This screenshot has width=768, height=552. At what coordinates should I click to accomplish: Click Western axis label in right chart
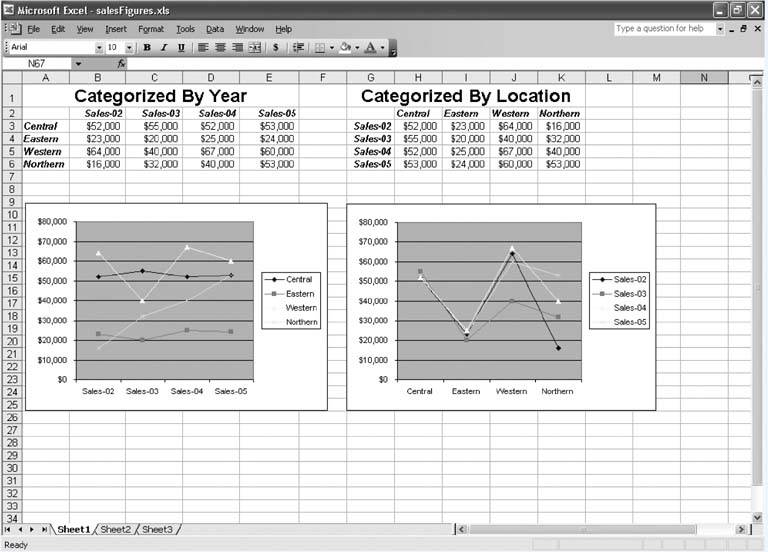click(511, 391)
